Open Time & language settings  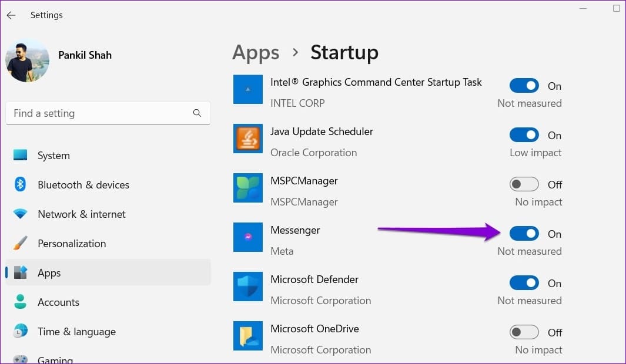[x=76, y=332]
